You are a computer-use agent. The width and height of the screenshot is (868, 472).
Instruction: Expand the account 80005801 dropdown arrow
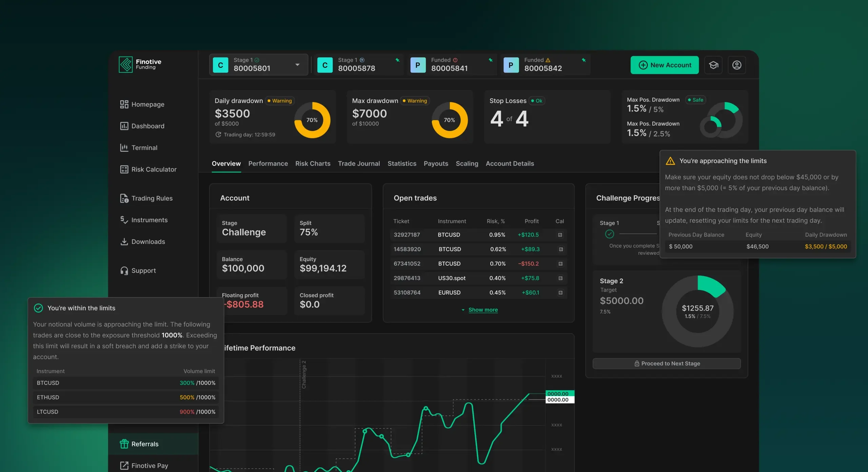(297, 65)
